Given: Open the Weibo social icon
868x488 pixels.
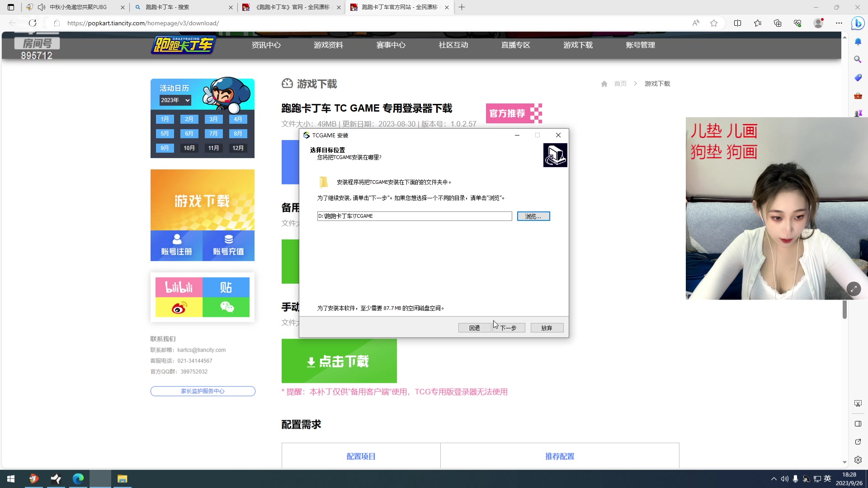Looking at the screenshot, I should (x=179, y=308).
